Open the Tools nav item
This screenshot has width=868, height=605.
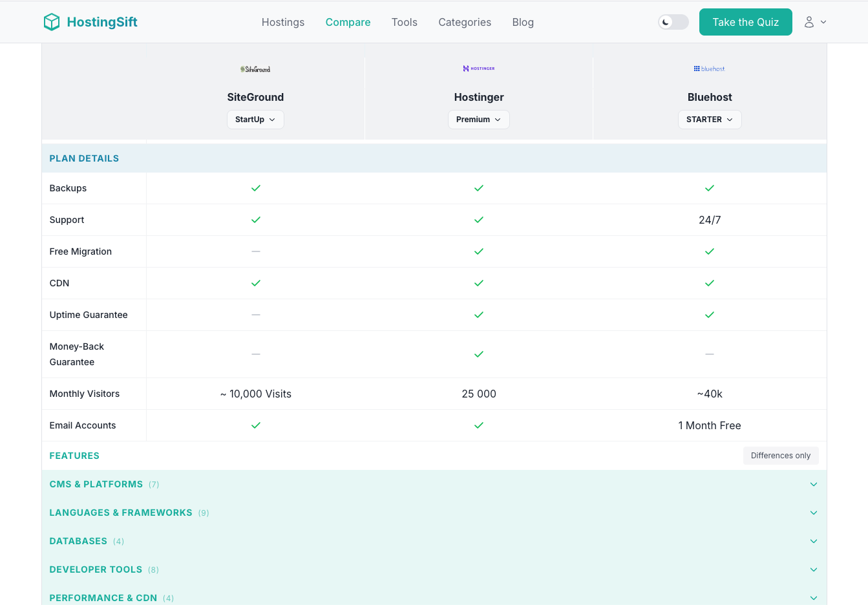pos(405,22)
